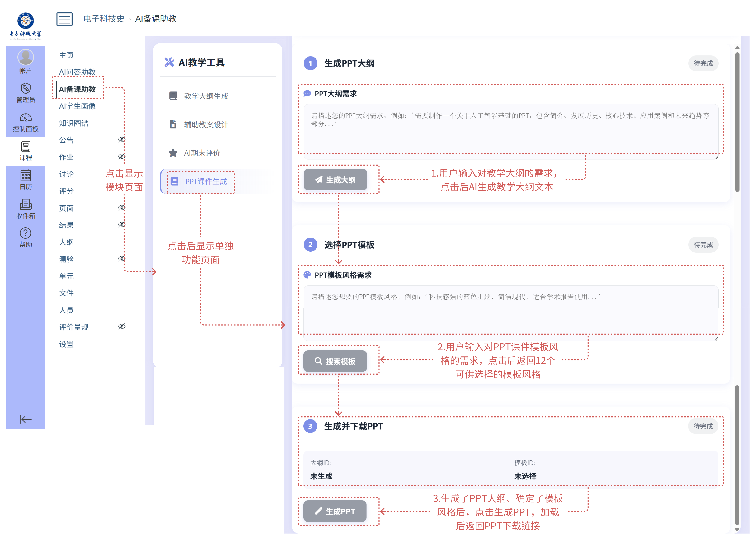Click the 电子科技史 breadcrumb link
This screenshot has width=756, height=540.
(104, 19)
